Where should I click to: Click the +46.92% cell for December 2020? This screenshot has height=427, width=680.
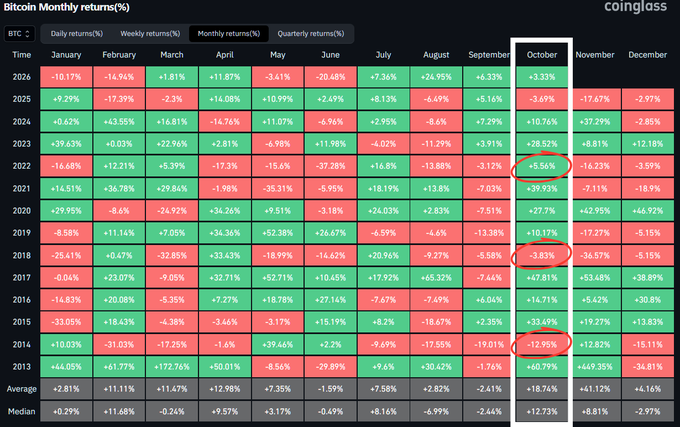647,211
